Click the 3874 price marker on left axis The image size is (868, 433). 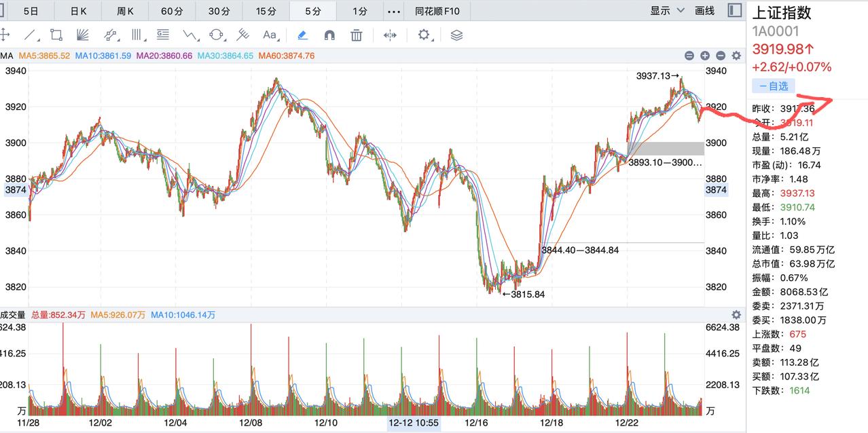(15, 190)
